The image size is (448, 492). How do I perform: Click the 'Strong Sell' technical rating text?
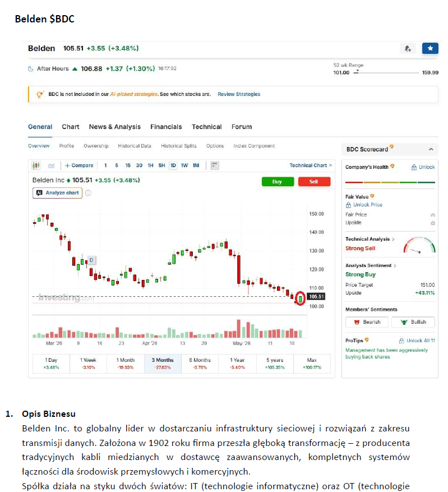click(360, 248)
